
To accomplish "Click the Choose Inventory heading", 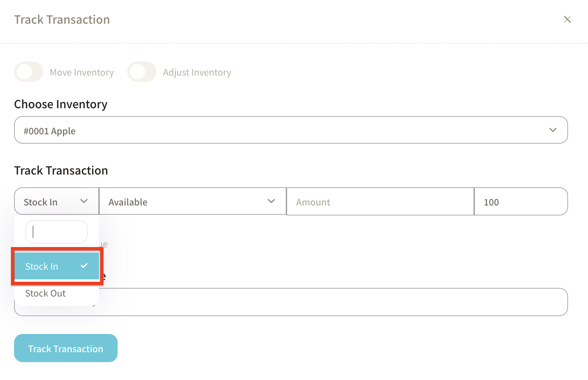I will (x=61, y=104).
